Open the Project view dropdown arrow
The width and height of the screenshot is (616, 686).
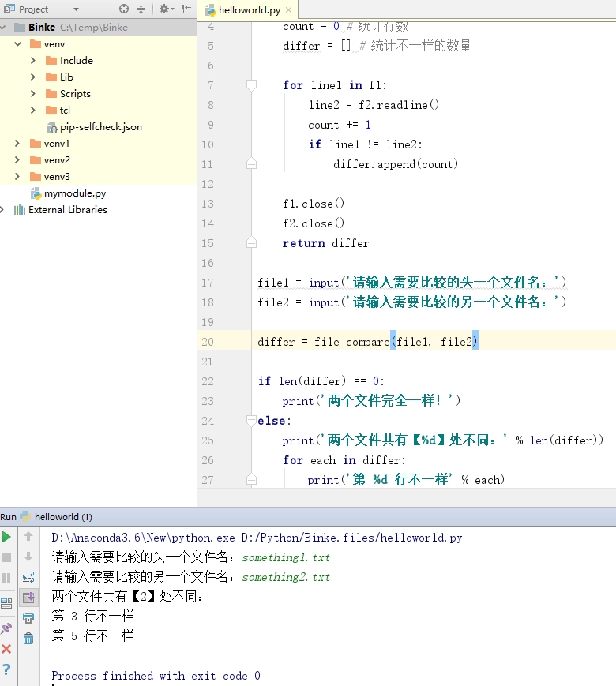coord(76,9)
